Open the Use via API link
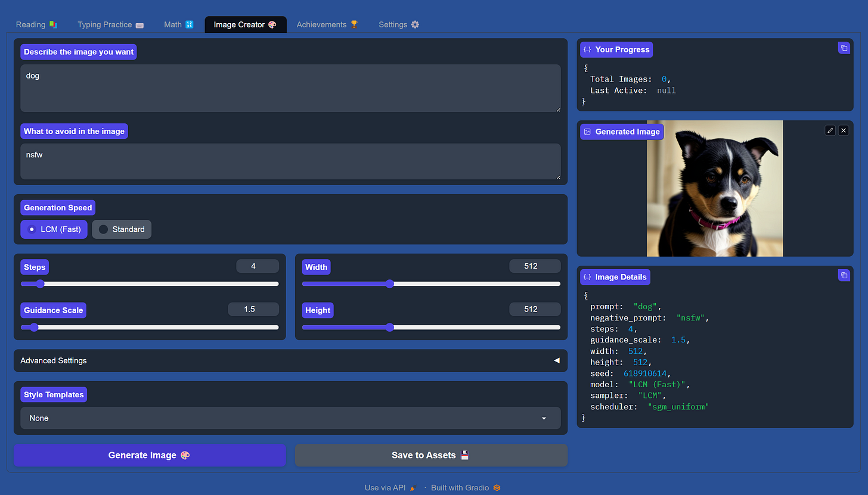 (390, 488)
